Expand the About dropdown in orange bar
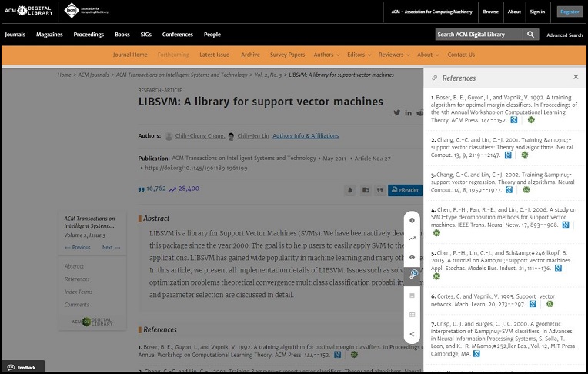The image size is (588, 374). click(428, 55)
